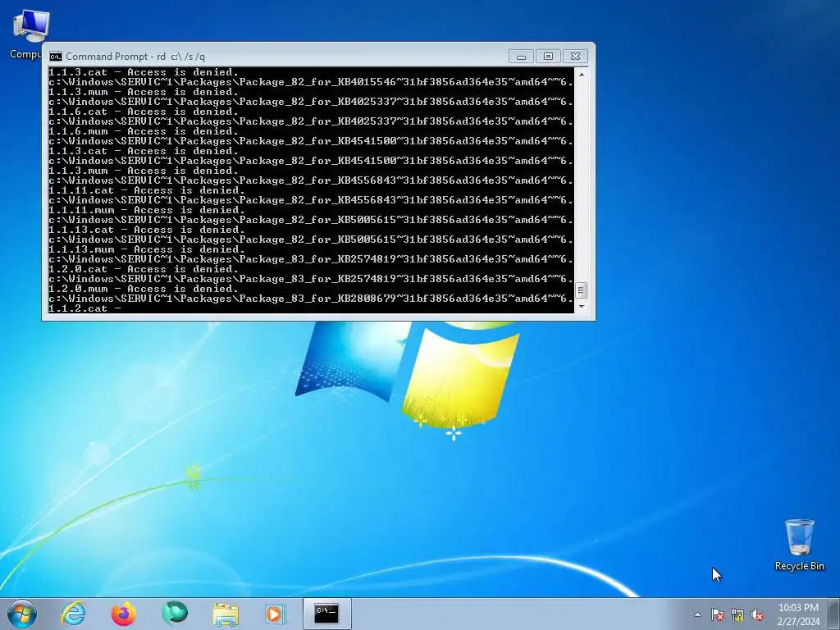This screenshot has width=840, height=630.
Task: Click the Package_82_for_KB4015546 output line
Action: coord(311,82)
